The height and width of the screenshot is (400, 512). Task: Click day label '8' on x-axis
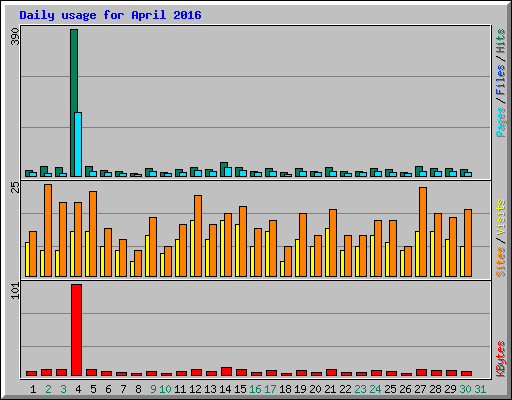[x=138, y=389]
